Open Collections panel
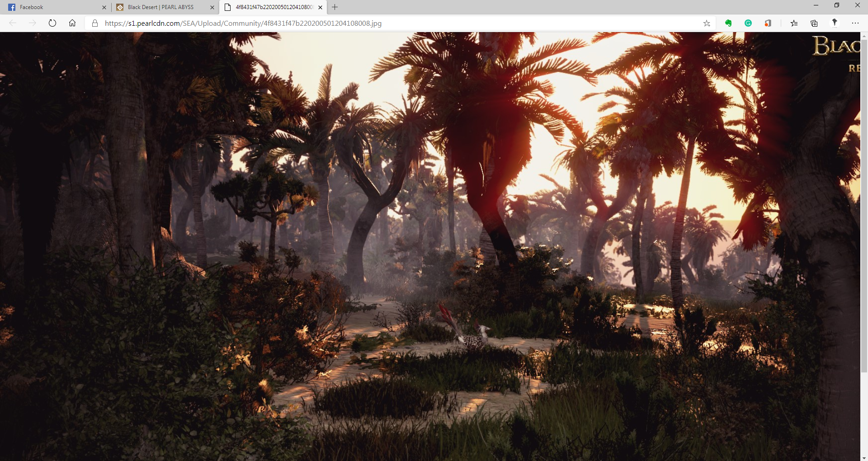The height and width of the screenshot is (461, 868). [814, 23]
